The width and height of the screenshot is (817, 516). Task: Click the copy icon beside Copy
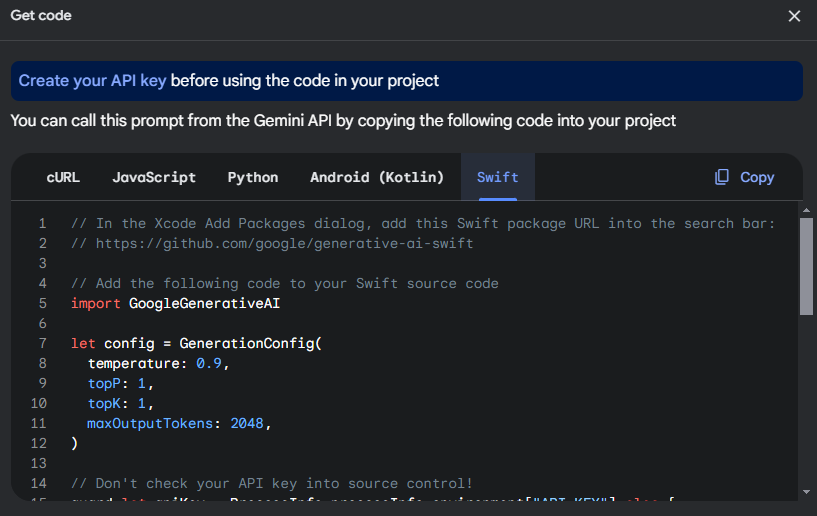click(x=722, y=177)
